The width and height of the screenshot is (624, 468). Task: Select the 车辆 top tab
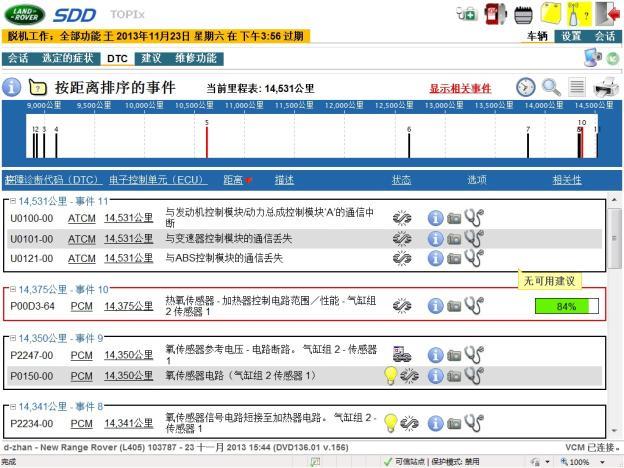click(x=537, y=36)
